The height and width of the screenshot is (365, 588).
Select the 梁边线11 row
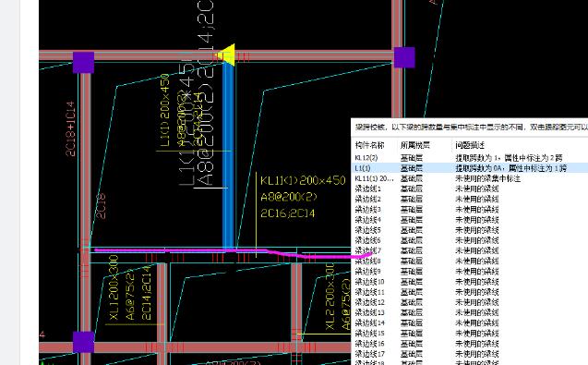[470, 292]
